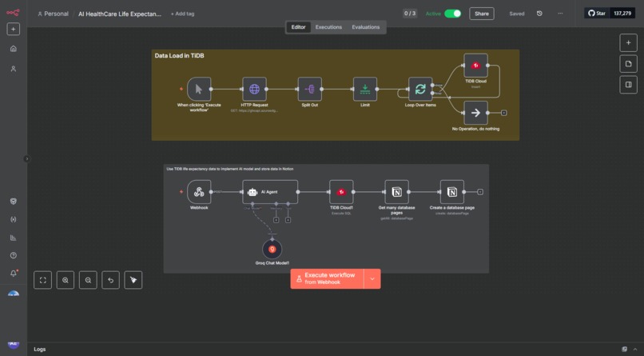Click the n8n logo icon
Image resolution: width=644 pixels, height=356 pixels.
click(13, 13)
